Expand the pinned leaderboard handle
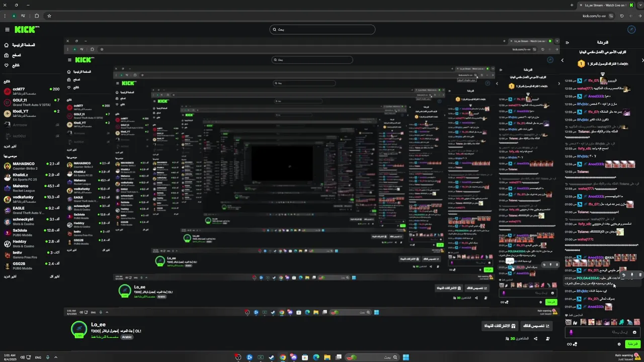 (602, 74)
